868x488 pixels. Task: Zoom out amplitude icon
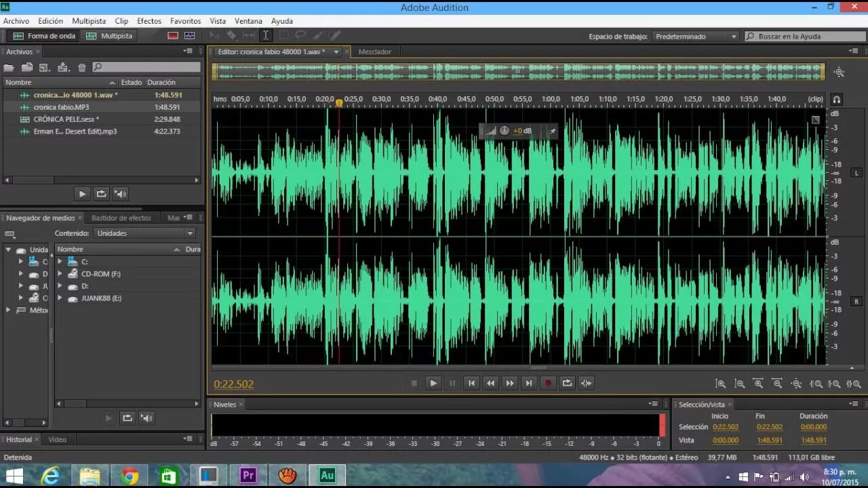(x=740, y=384)
